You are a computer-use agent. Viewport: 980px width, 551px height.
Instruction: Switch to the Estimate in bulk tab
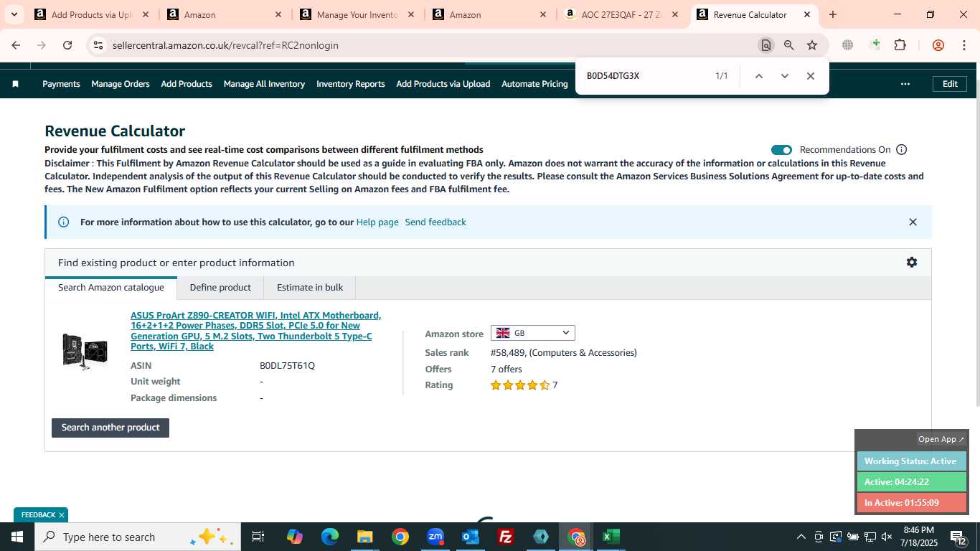(310, 288)
